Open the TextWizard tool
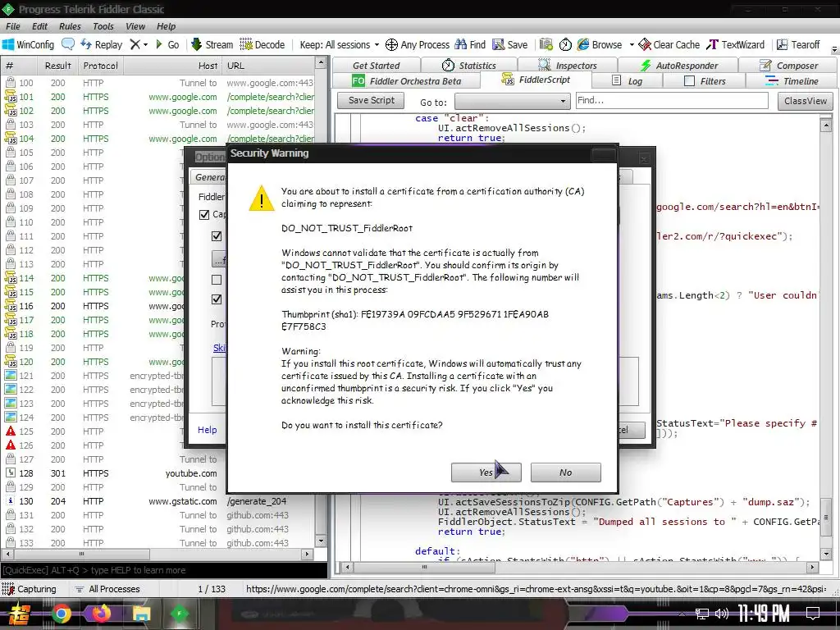The width and height of the screenshot is (840, 630). click(x=736, y=44)
